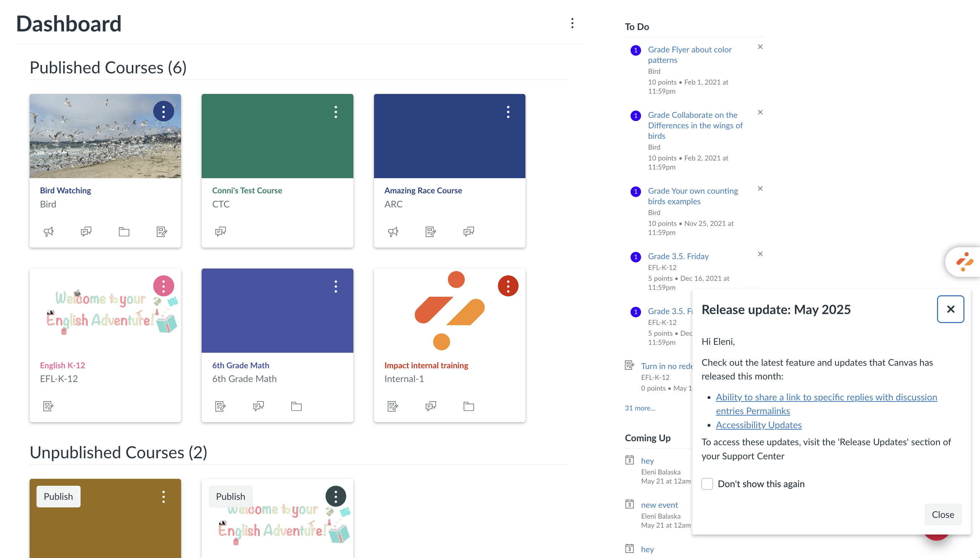This screenshot has height=558, width=980.
Task: Dismiss the Grade 3.5. Friday to-do item
Action: (760, 254)
